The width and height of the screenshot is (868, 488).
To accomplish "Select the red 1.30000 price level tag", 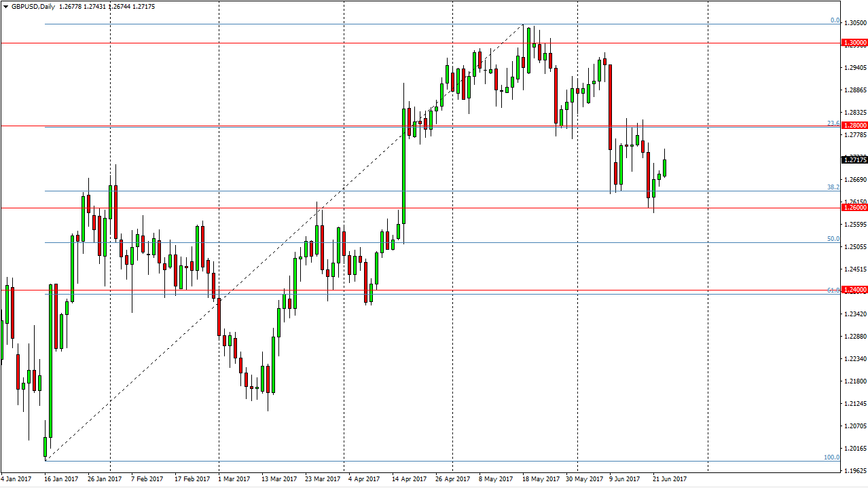I will tap(854, 43).
